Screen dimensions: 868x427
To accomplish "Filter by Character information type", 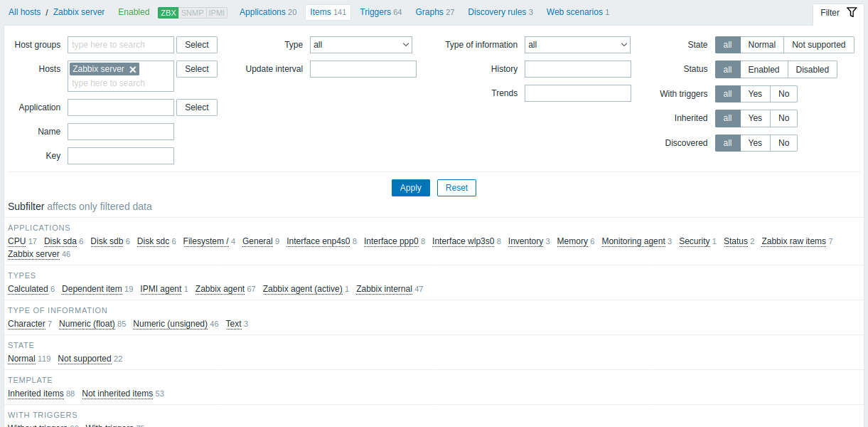I will click(x=26, y=324).
